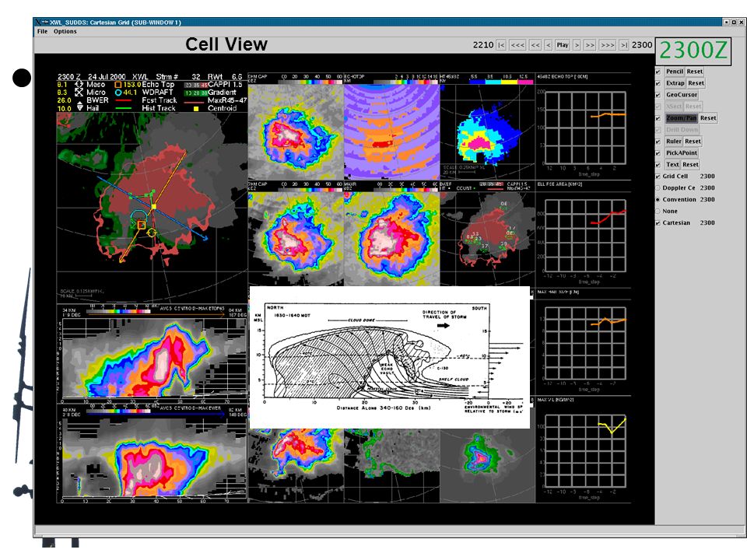The width and height of the screenshot is (747, 560).
Task: Toggle the Pencil checkbox
Action: click(x=658, y=72)
